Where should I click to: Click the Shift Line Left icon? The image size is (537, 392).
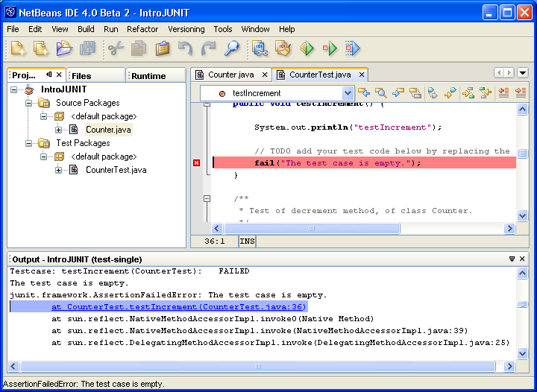(x=503, y=92)
